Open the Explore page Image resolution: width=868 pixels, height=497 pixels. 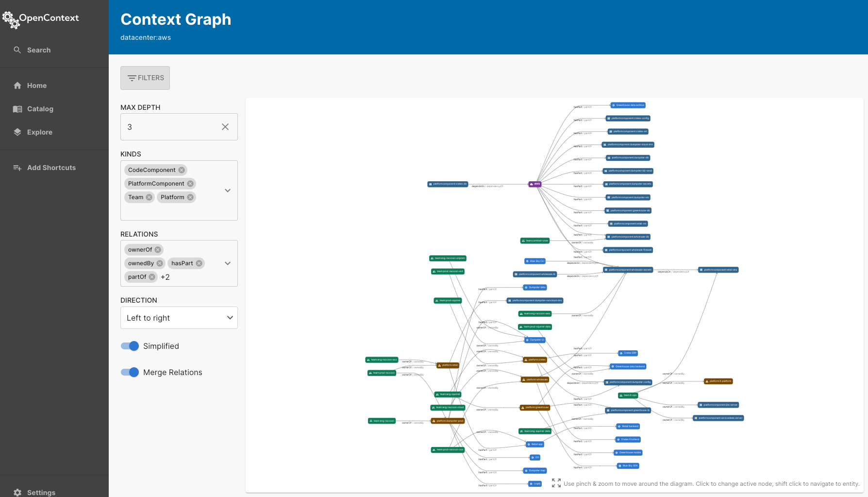pos(54,132)
